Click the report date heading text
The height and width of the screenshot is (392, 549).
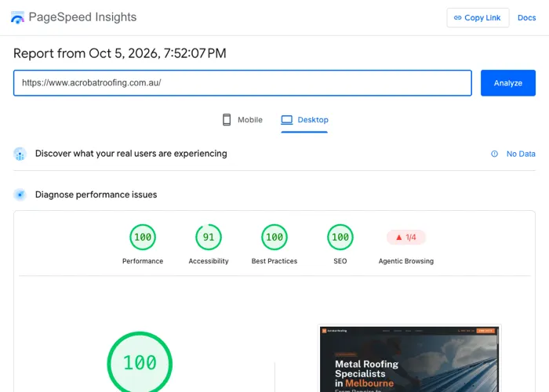[120, 53]
